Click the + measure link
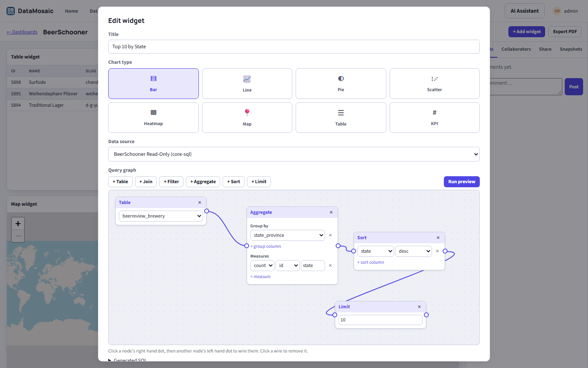This screenshot has height=368, width=588. (x=261, y=276)
